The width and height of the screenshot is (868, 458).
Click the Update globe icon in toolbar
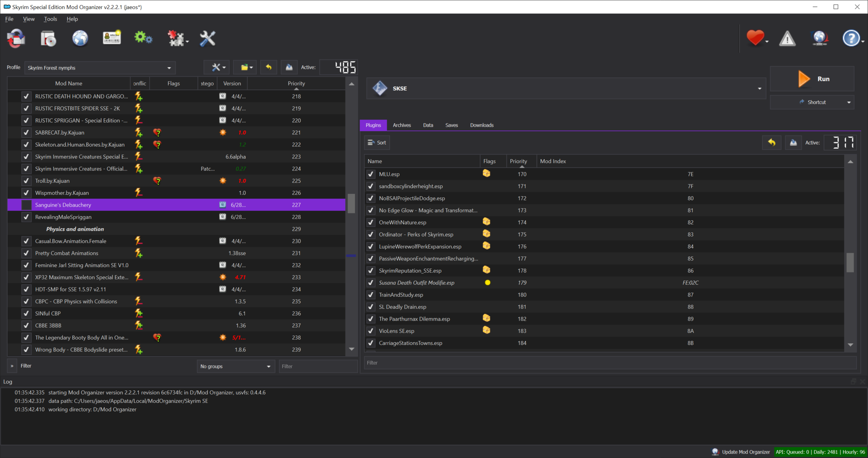820,38
